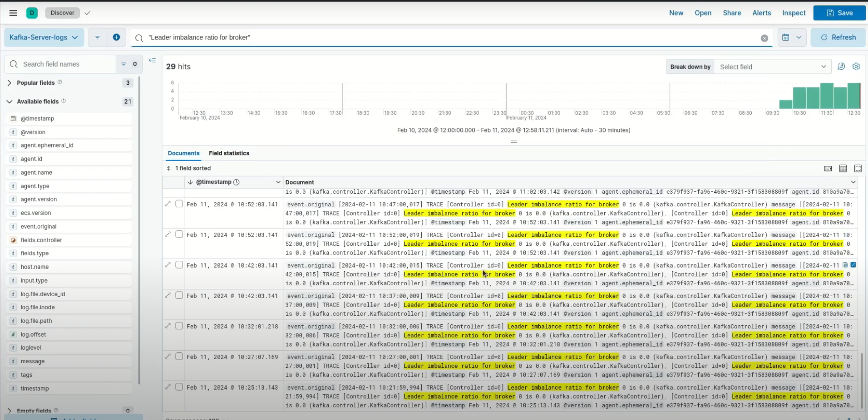Screen dimensions: 868x420
Task: Open table display options icon
Action: [x=843, y=168]
